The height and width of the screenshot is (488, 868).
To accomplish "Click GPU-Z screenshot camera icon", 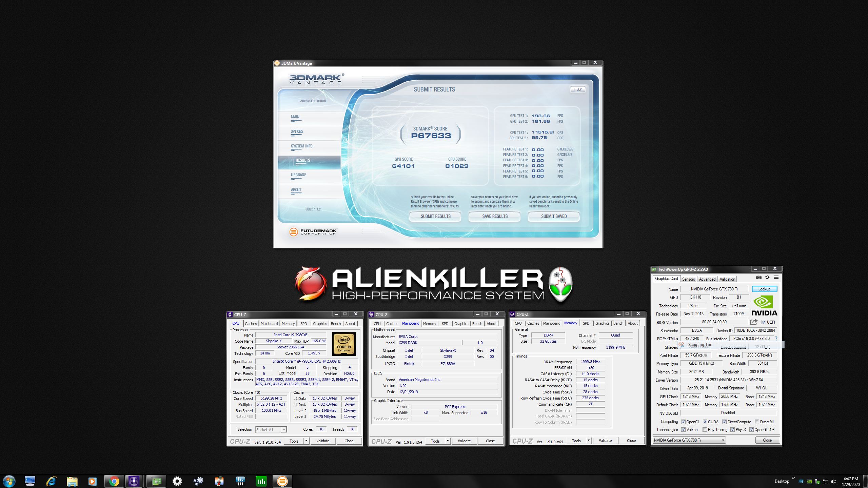I will (x=758, y=278).
